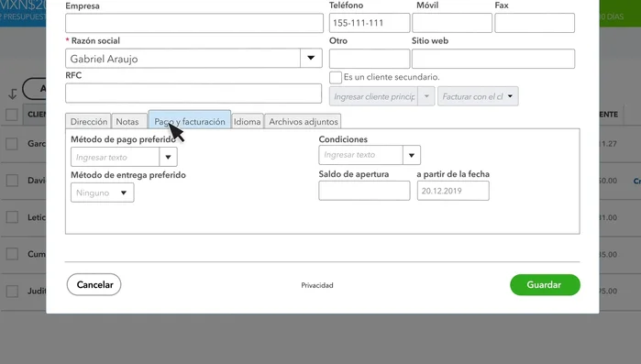The width and height of the screenshot is (641, 364).
Task: Click the sort arrow icon in background list
Action: tap(13, 94)
